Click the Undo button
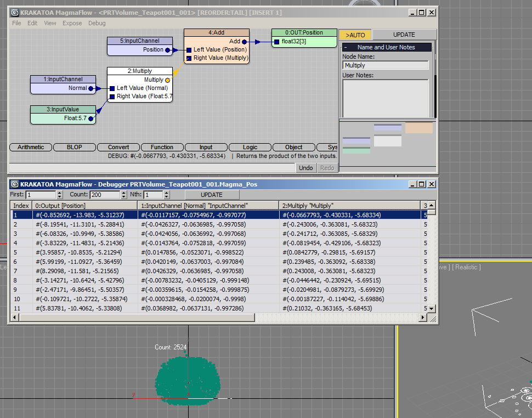Image resolution: width=532 pixels, height=418 pixels. pos(305,167)
